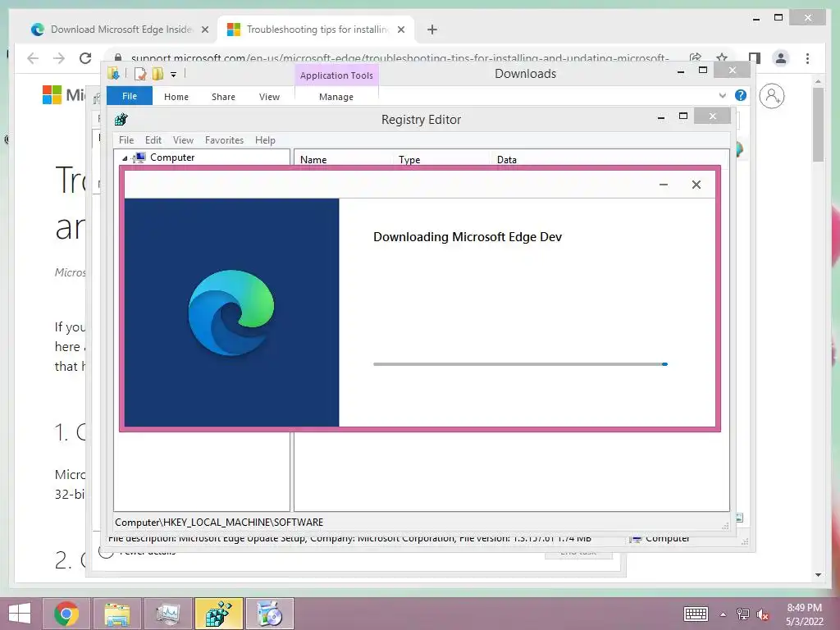This screenshot has height=630, width=840.
Task: Click the Microsoft logo on support page
Action: (x=52, y=95)
